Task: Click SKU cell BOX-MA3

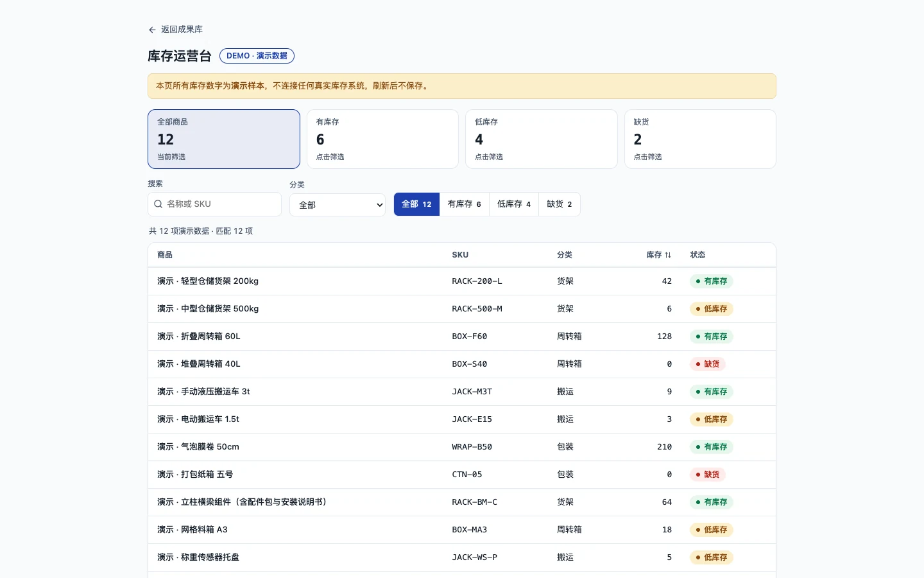Action: (469, 530)
